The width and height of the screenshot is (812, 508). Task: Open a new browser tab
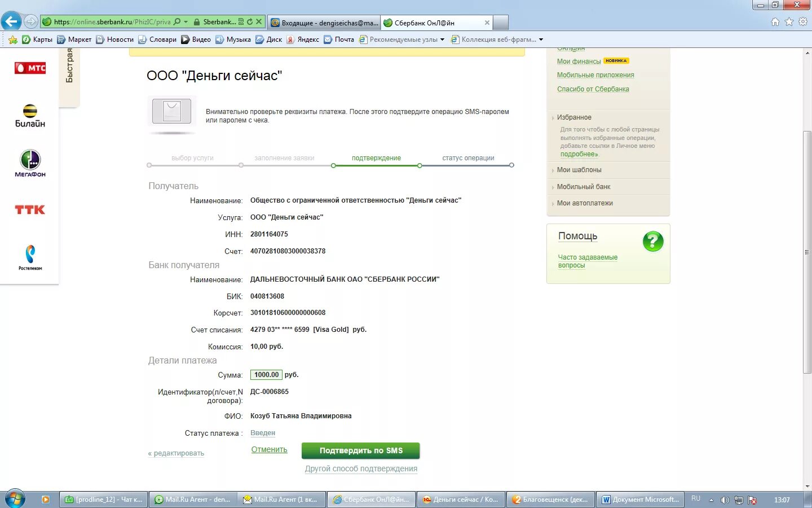(x=501, y=23)
